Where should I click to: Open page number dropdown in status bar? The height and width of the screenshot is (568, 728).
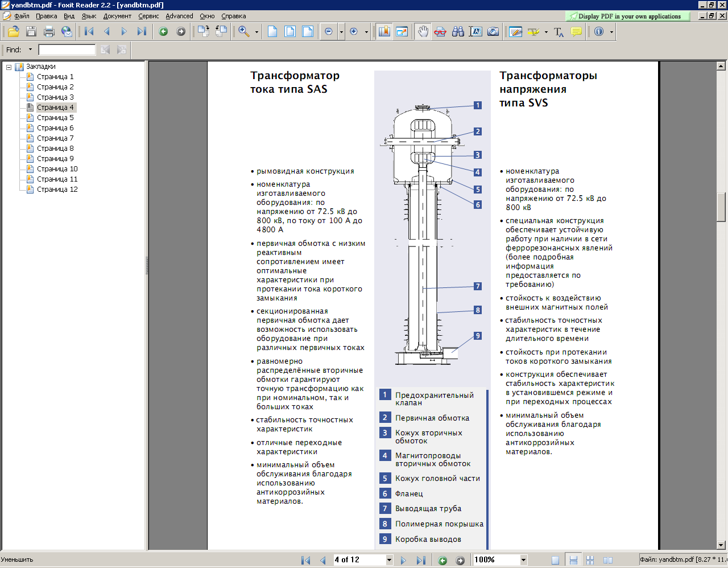[390, 560]
